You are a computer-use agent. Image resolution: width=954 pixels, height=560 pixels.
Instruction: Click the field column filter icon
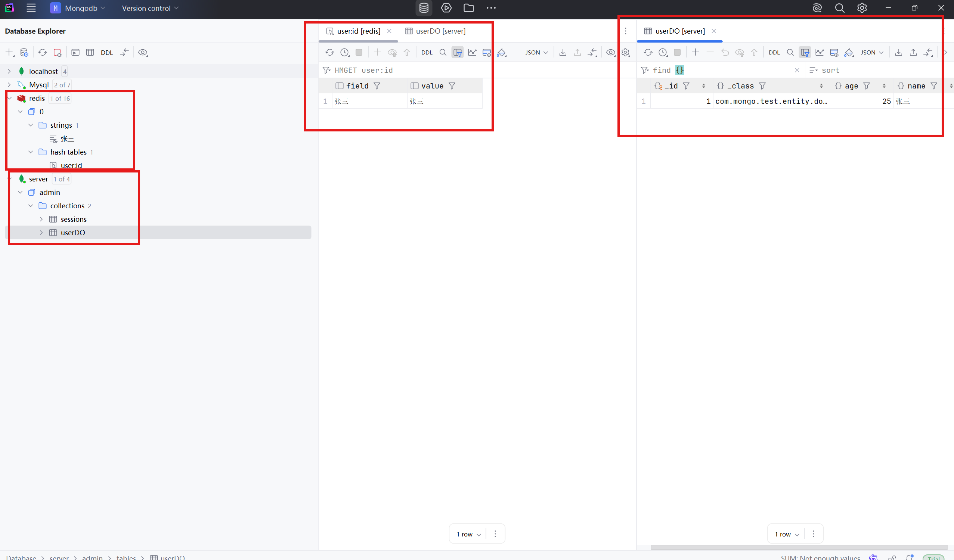click(x=377, y=86)
